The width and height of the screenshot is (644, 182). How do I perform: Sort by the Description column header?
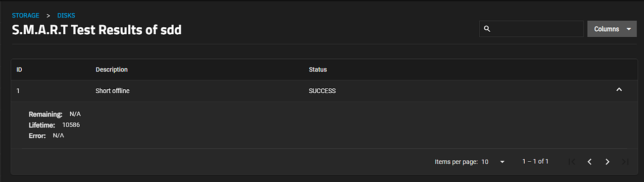(x=111, y=69)
